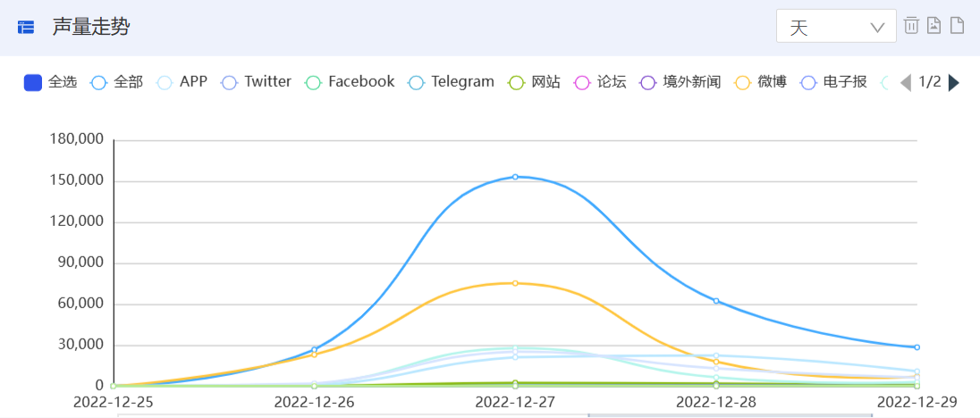Open the 天 time granularity dropdown
The image size is (980, 418).
[836, 26]
